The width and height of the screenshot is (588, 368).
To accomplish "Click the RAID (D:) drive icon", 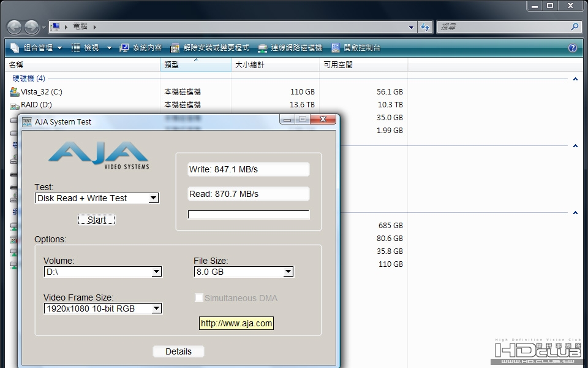I will (15, 105).
